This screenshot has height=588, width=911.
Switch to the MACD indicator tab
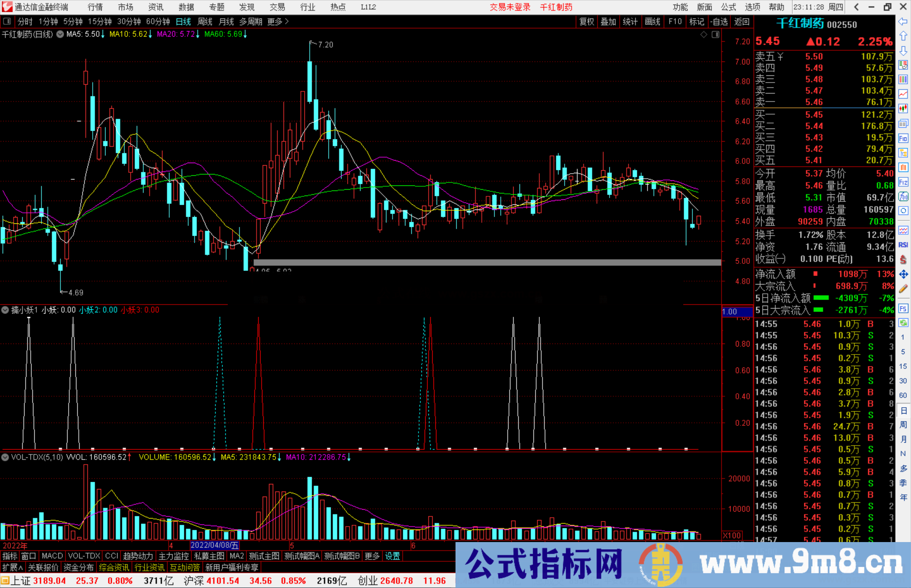click(x=51, y=556)
